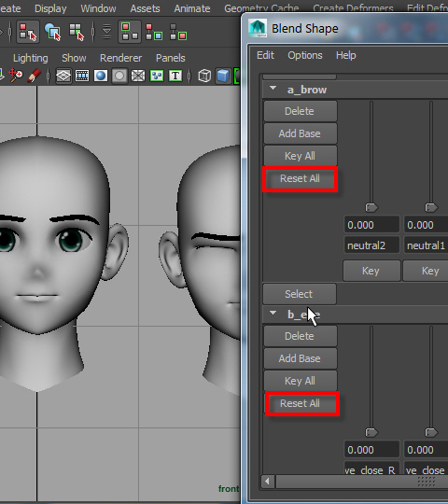The image size is (448, 504).
Task: Select the grease pencil icon
Action: point(34,76)
